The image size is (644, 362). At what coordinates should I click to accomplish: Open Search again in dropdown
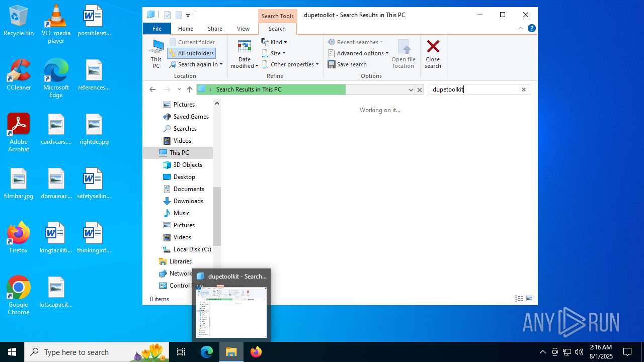pos(196,64)
